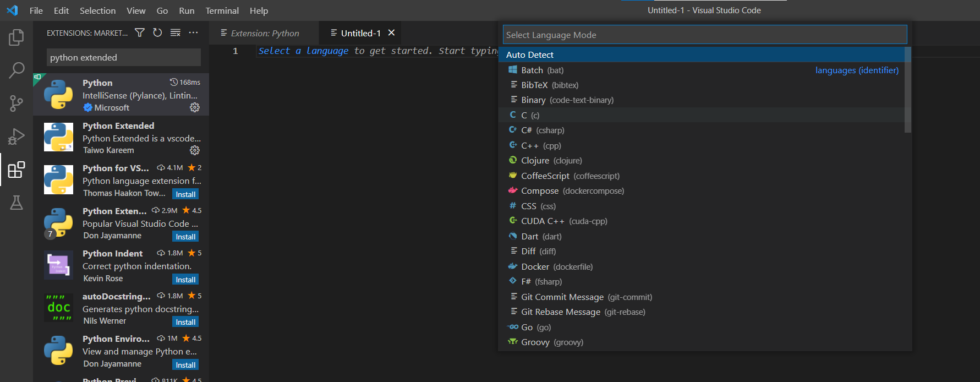This screenshot has height=382, width=980.
Task: Filter extensions with the funnel icon
Action: [x=140, y=33]
